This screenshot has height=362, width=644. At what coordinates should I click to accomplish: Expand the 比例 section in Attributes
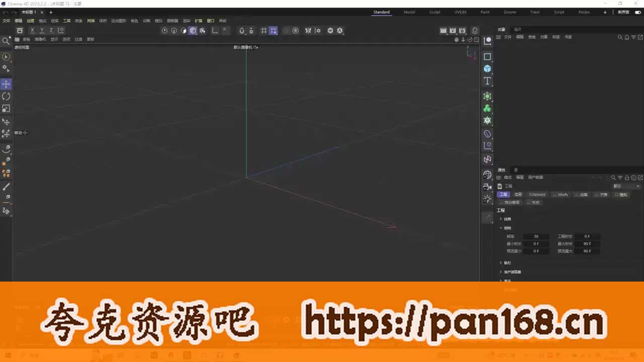point(506,219)
